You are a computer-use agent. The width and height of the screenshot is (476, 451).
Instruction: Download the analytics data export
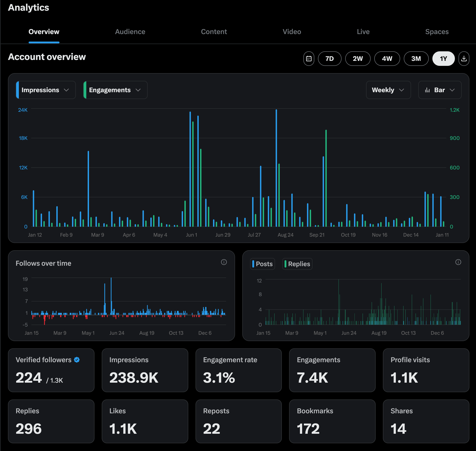(464, 58)
